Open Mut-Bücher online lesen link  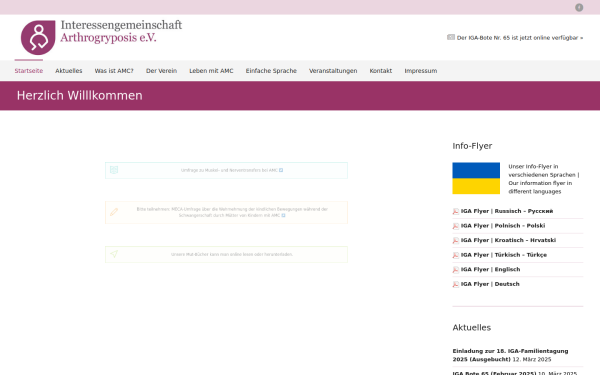click(232, 254)
